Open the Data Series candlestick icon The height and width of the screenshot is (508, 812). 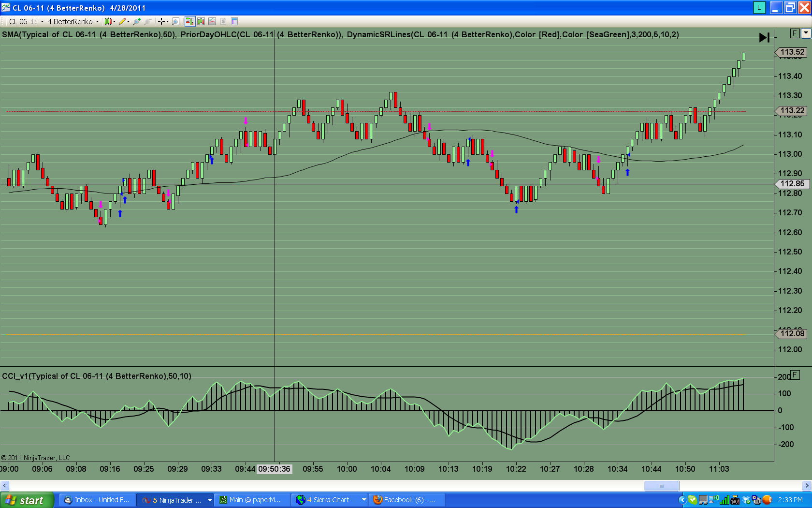click(x=201, y=21)
